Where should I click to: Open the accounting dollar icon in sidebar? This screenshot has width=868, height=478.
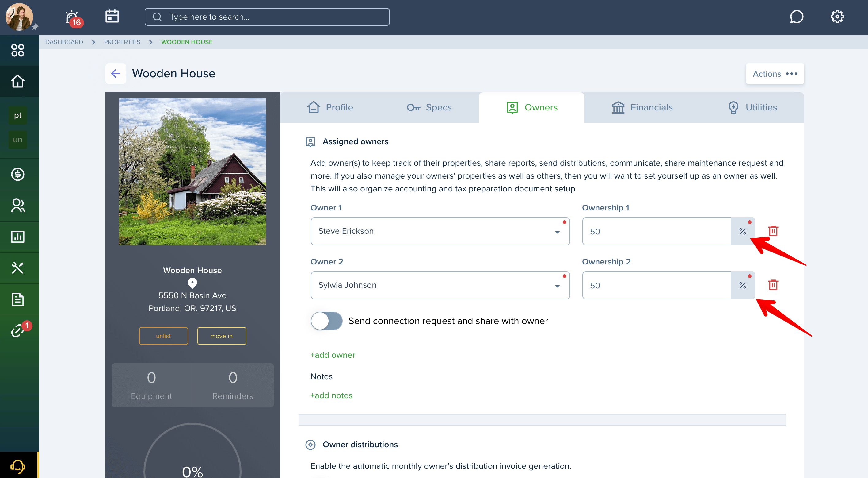[x=18, y=174]
